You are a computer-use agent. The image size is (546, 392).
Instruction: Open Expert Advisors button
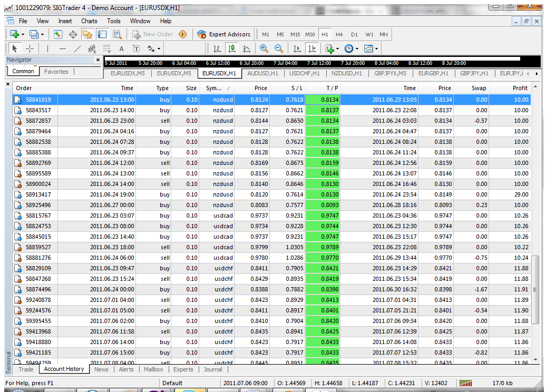tap(223, 34)
